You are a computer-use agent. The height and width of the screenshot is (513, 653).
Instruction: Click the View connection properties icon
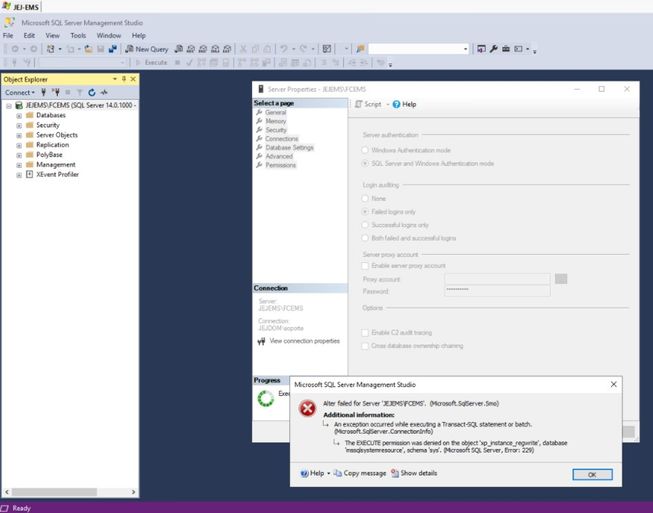tap(261, 341)
